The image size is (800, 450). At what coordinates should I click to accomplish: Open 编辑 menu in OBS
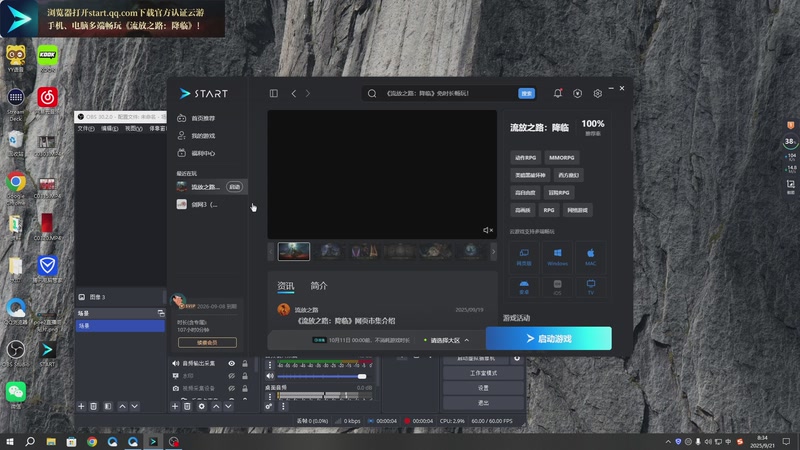(109, 129)
